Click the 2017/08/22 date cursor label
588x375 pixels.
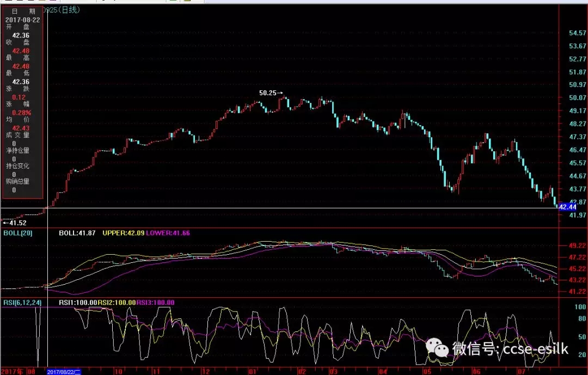(64, 371)
